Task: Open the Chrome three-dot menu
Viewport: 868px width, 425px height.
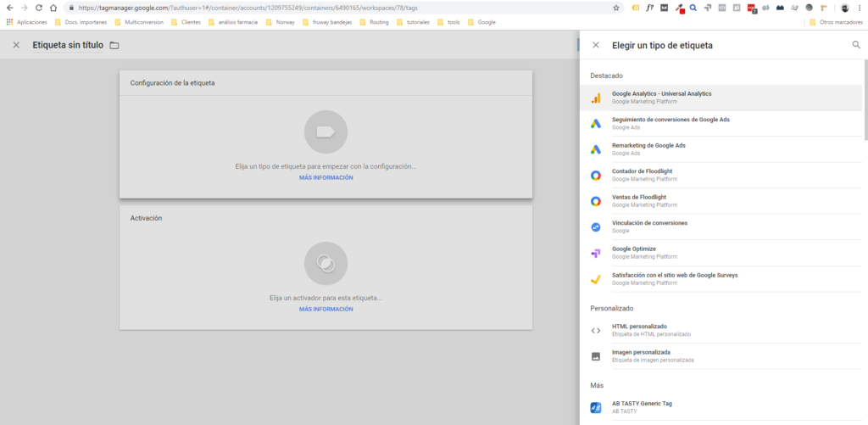Action: pos(860,8)
